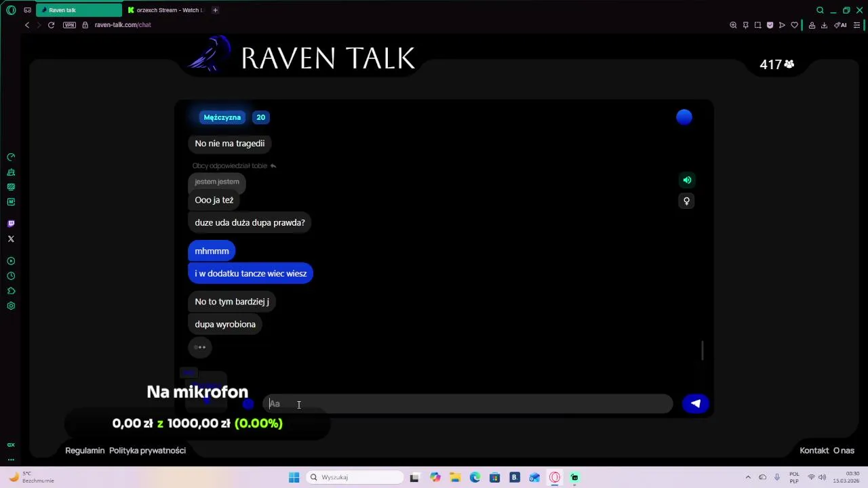Open Microsoft Edge from taskbar
Screen dimensions: 868x488
click(x=475, y=478)
